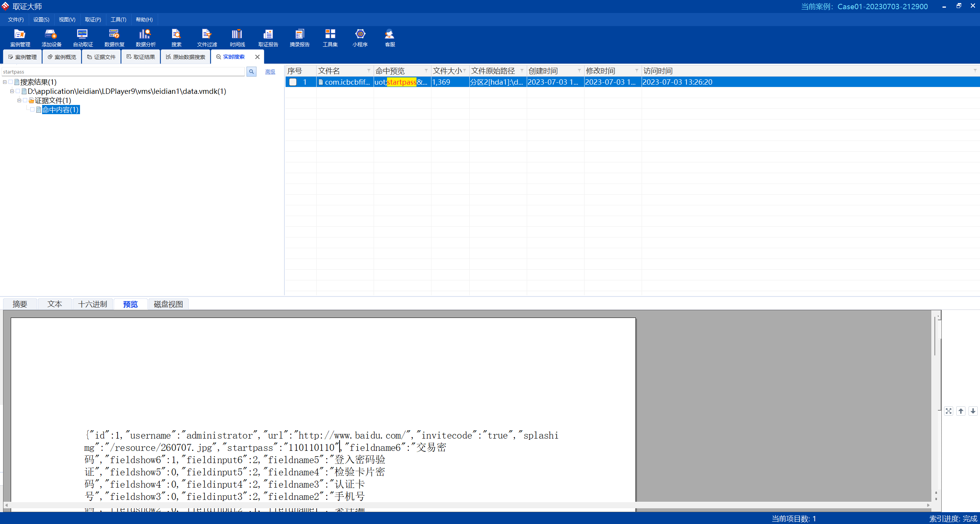Tick the 证据文件(1) tree checkbox
The width and height of the screenshot is (980, 524).
pyautogui.click(x=25, y=100)
